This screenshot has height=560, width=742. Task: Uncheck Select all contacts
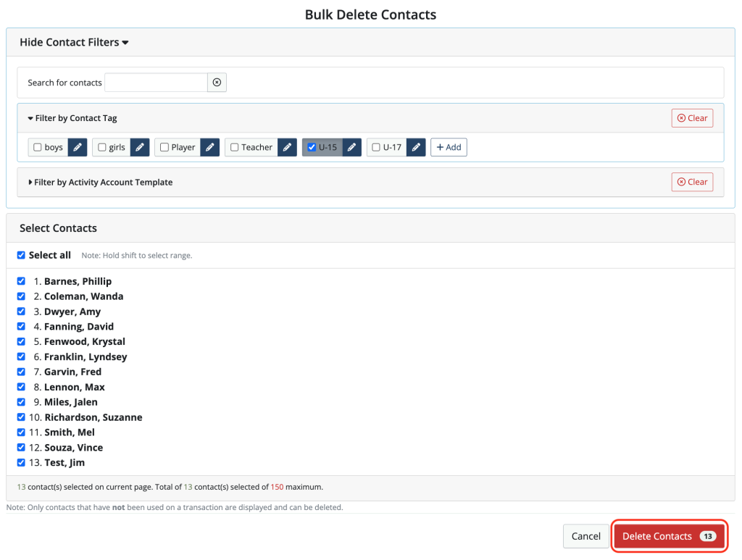click(21, 255)
